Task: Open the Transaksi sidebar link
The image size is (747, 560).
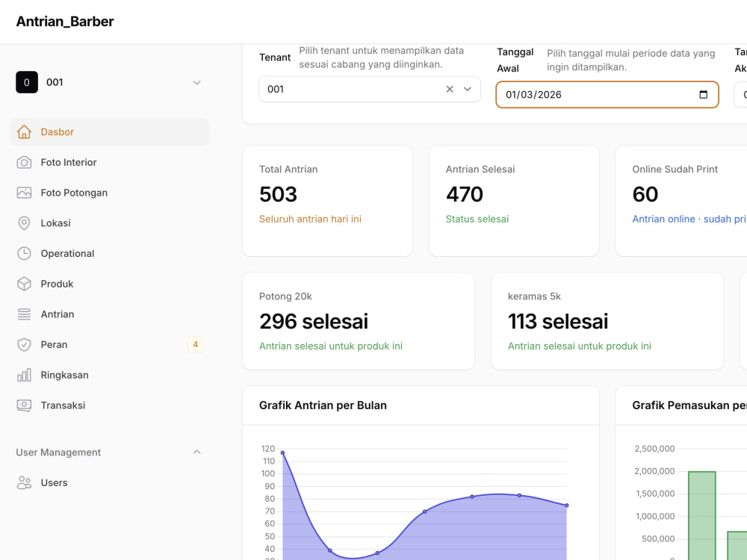Action: coord(110,405)
